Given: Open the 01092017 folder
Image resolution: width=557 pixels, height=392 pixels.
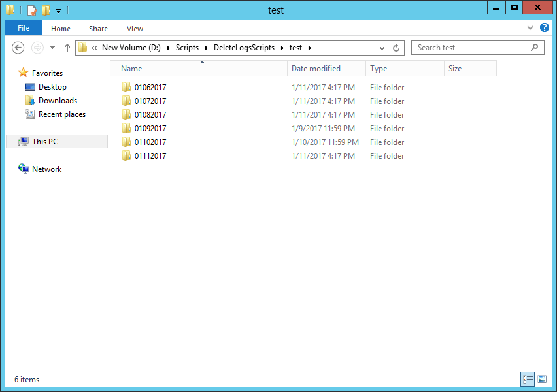Looking at the screenshot, I should [x=150, y=128].
